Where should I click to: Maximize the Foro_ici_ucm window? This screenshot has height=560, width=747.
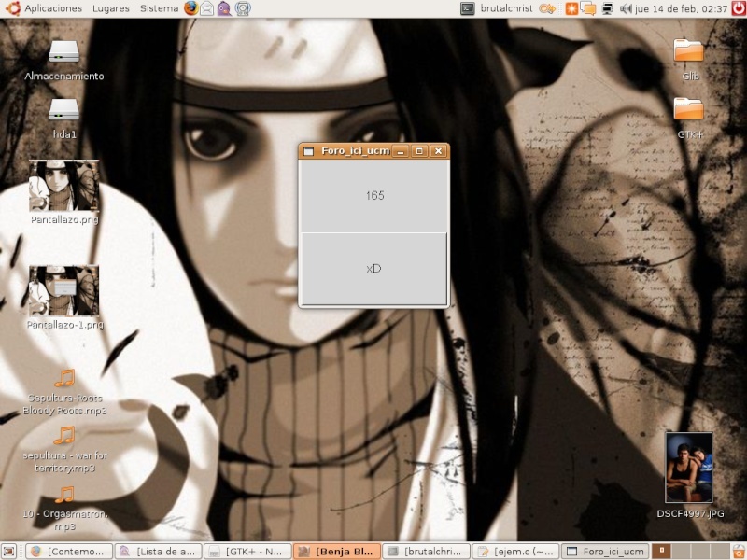point(419,151)
